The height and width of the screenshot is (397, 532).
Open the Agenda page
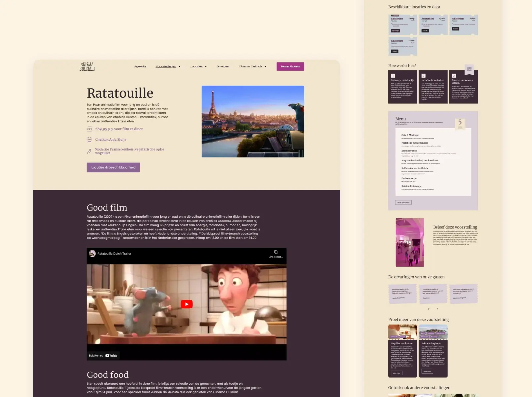pos(140,66)
